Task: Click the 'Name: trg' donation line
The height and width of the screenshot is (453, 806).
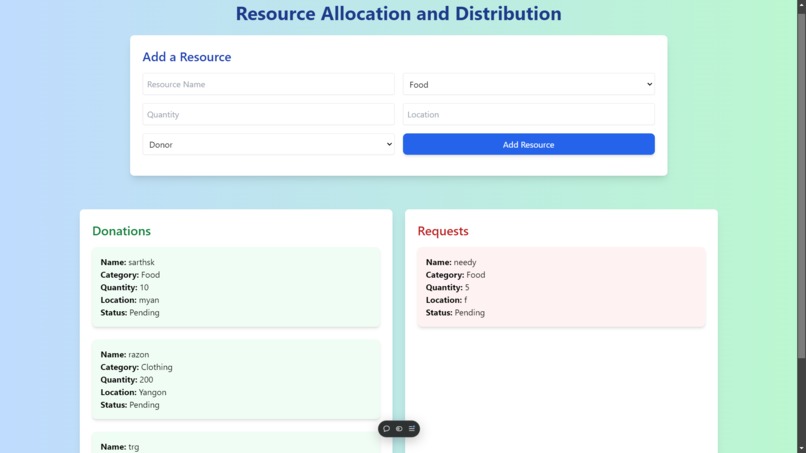Action: point(120,447)
